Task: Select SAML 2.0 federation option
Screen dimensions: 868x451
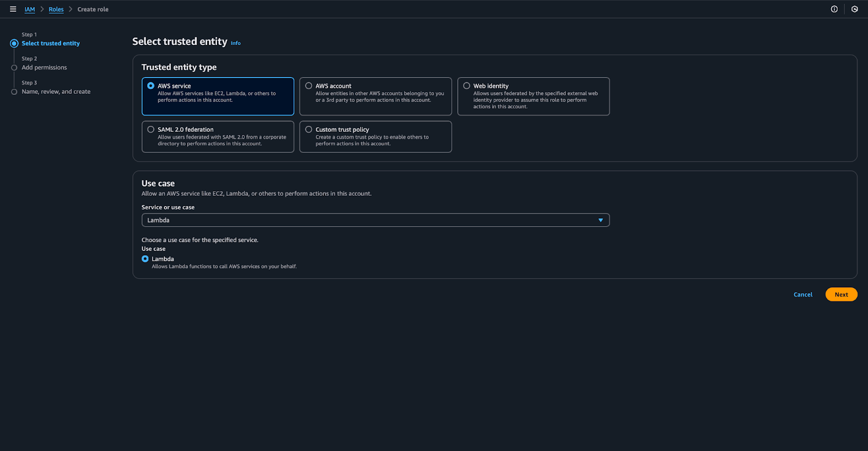Action: 151,130
